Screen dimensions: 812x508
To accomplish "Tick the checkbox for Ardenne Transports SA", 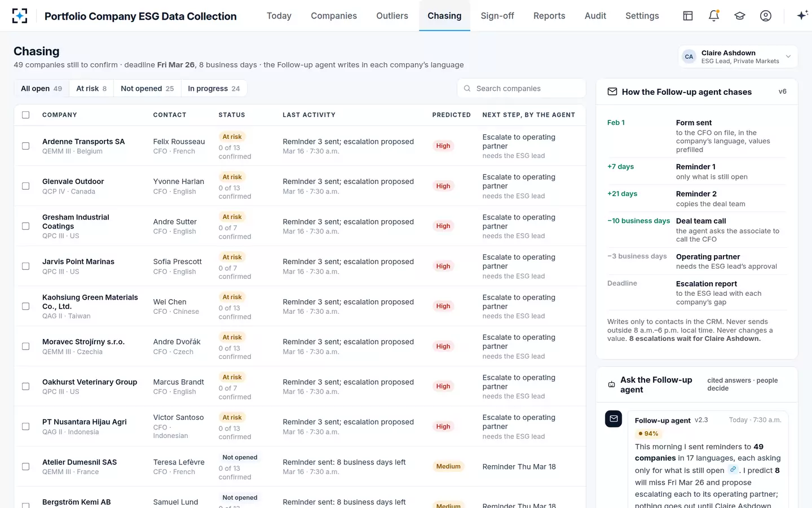I will [x=25, y=146].
